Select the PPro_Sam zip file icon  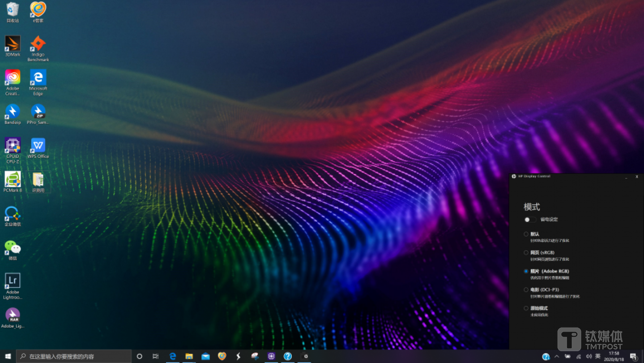pyautogui.click(x=38, y=114)
